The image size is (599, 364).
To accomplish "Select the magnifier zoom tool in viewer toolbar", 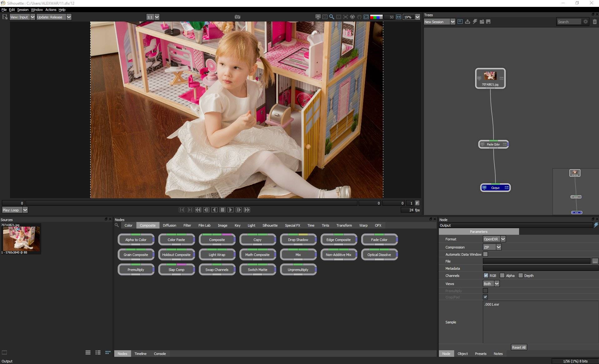I will [332, 17].
